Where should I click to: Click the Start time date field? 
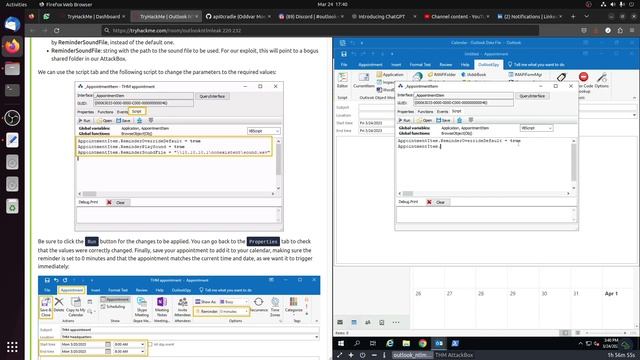point(376,123)
